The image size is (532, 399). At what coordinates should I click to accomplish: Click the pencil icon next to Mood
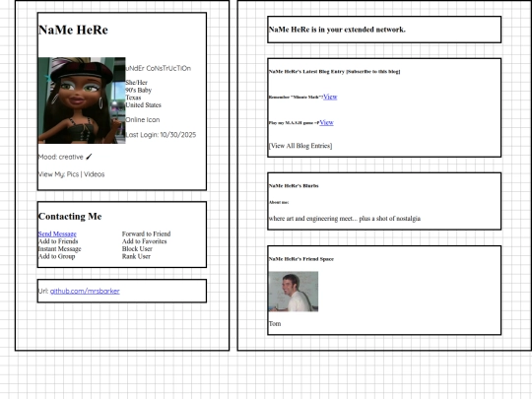89,157
